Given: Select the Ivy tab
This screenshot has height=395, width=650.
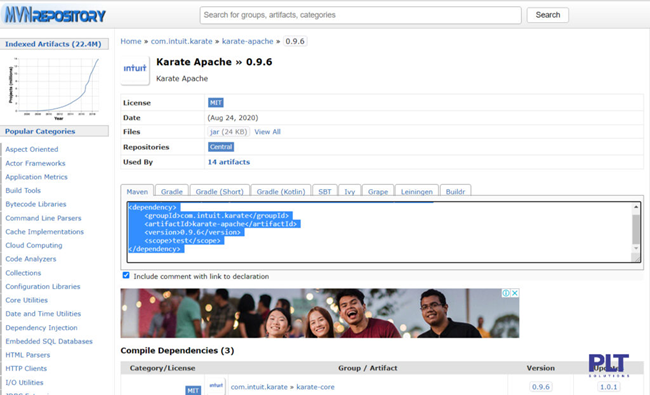Looking at the screenshot, I should pyautogui.click(x=349, y=191).
